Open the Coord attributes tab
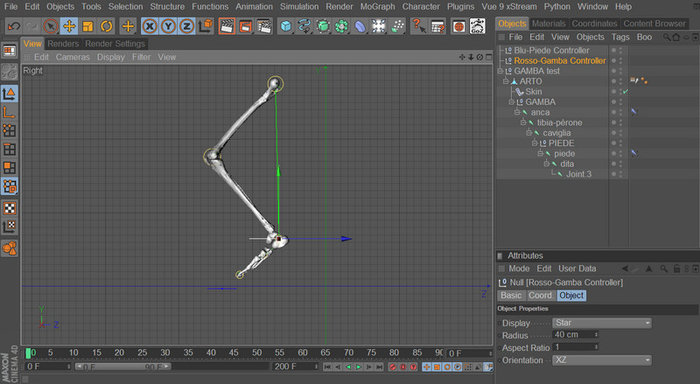Image resolution: width=700 pixels, height=384 pixels. (540, 295)
